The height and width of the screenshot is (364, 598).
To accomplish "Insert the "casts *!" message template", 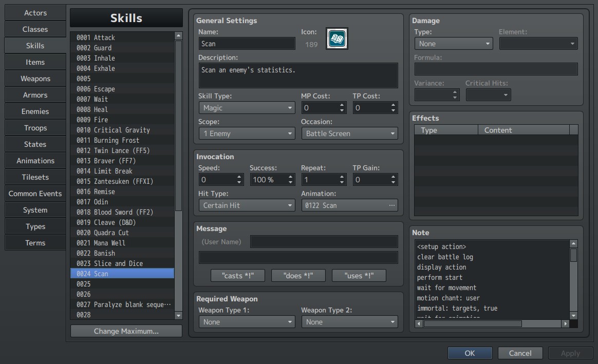I will [237, 276].
